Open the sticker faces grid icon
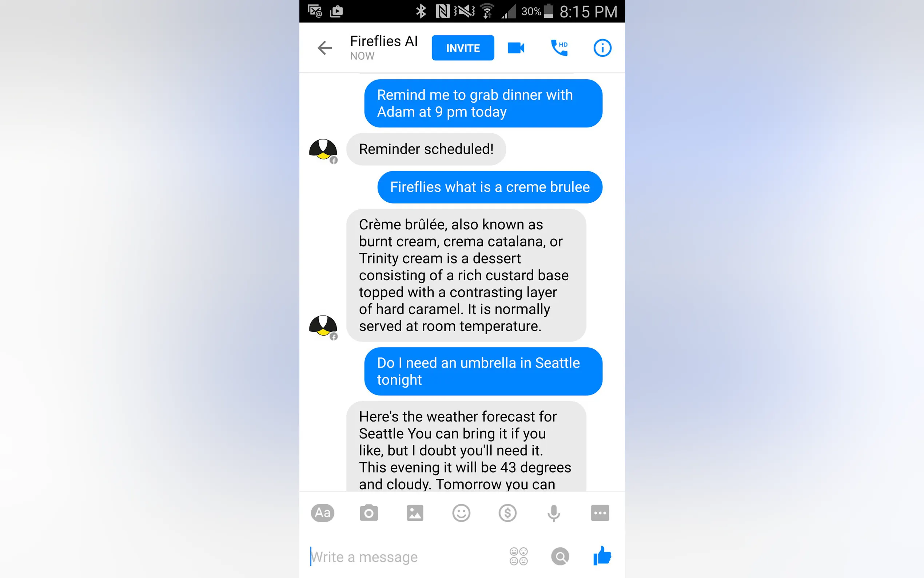Screen dimensions: 924x578 click(518, 556)
